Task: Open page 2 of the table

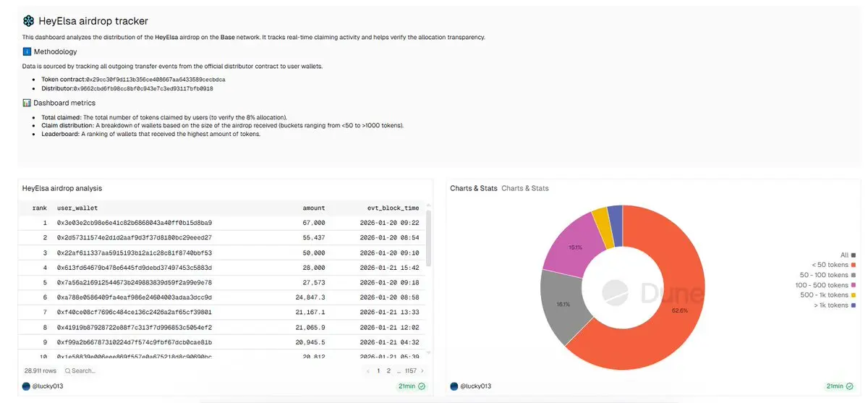Action: tap(388, 370)
